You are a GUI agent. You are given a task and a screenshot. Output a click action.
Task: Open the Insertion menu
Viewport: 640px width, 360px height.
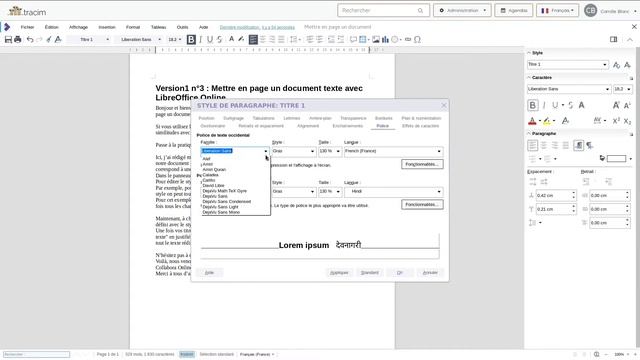click(x=107, y=27)
